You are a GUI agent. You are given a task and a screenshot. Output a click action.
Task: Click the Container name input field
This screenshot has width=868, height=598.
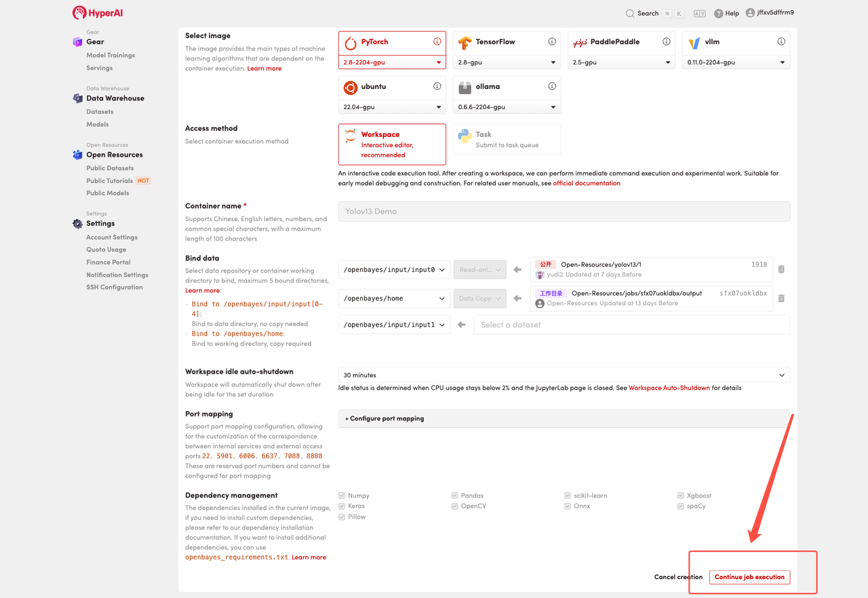pyautogui.click(x=564, y=212)
